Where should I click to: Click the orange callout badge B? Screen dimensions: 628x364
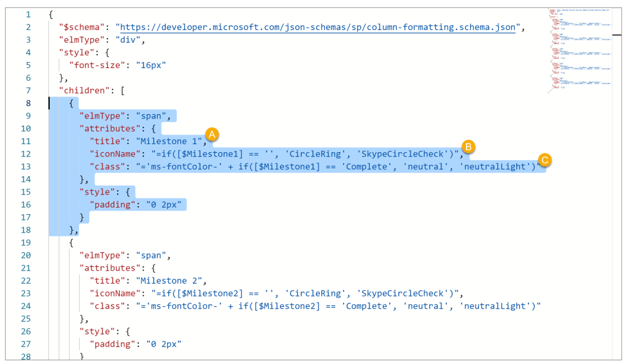click(x=468, y=147)
